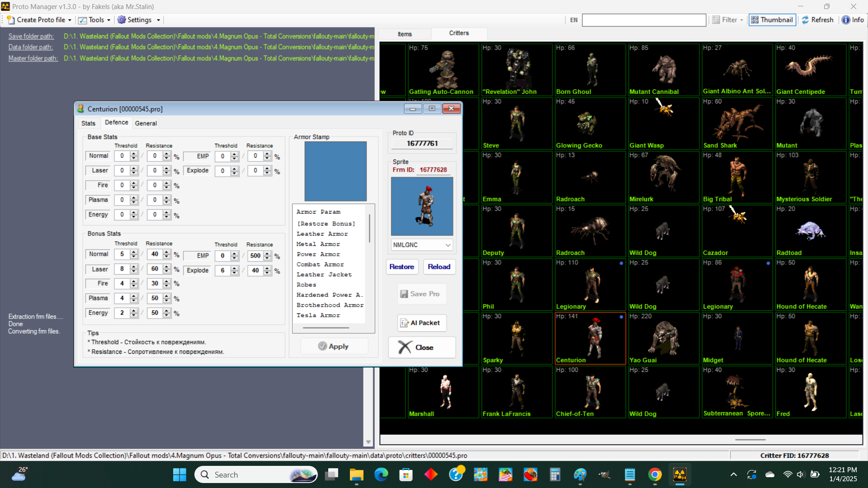
Task: Select Metal Armor in Armor Param list
Action: [x=318, y=244]
